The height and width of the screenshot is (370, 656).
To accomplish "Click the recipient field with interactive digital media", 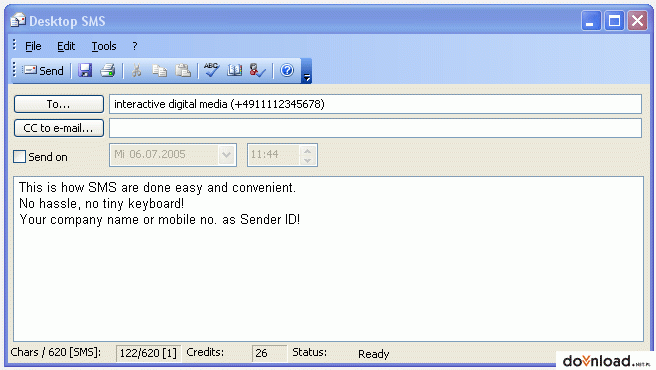I will (x=375, y=104).
